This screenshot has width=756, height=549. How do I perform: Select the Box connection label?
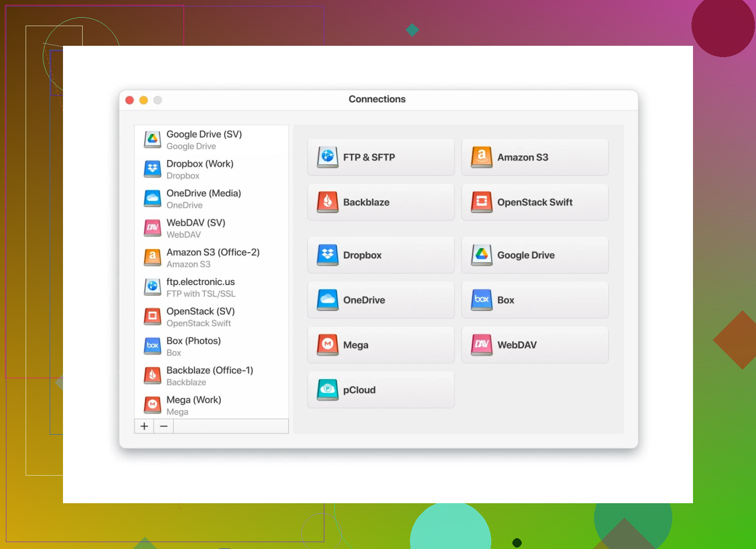point(505,300)
